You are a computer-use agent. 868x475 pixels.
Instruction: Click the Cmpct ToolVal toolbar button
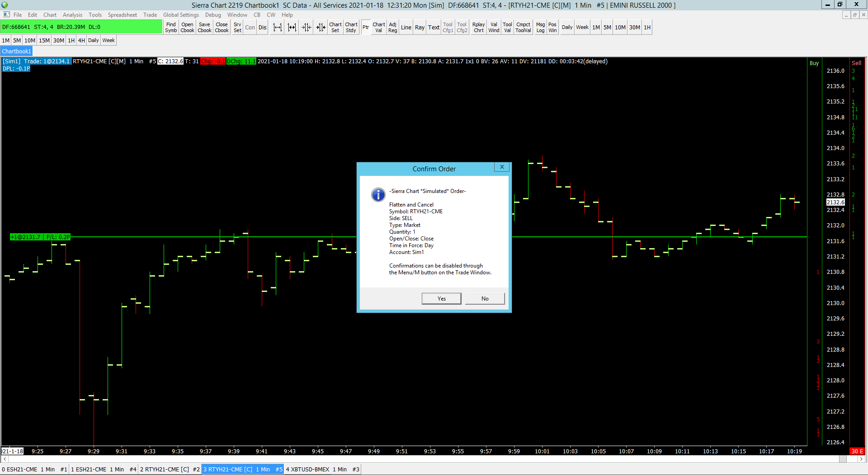click(524, 27)
